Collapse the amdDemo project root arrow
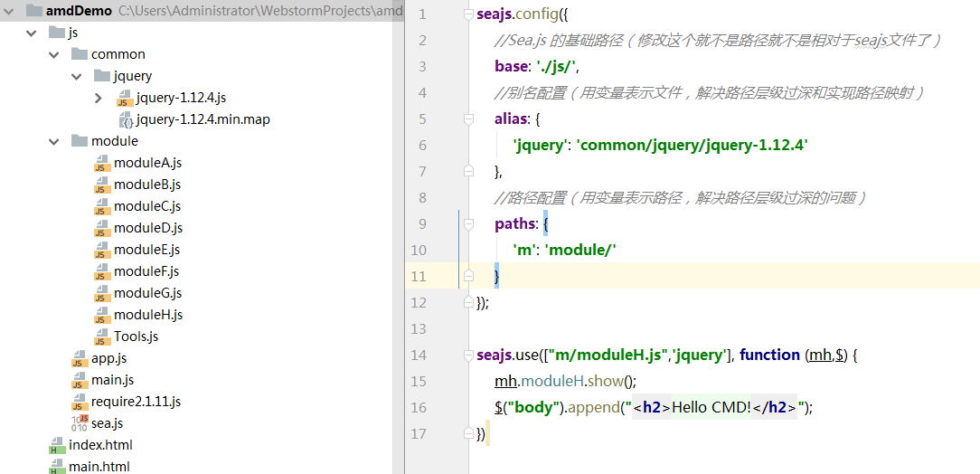This screenshot has width=980, height=474. click(9, 11)
